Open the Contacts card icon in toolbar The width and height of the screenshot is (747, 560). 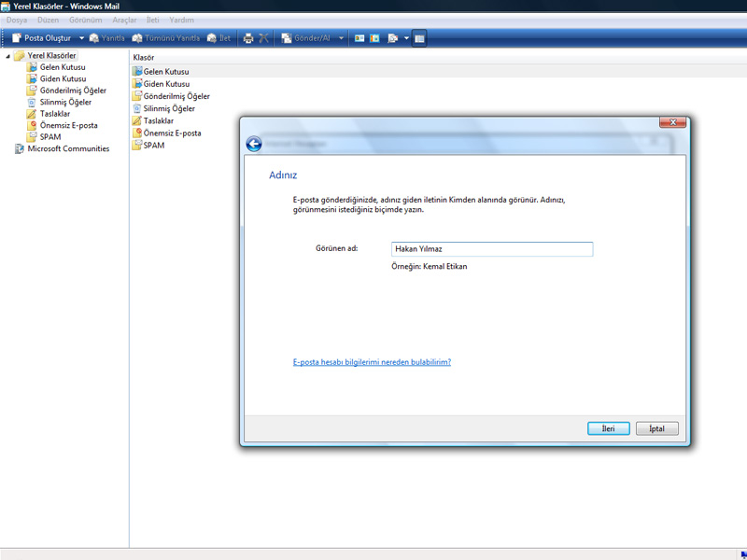click(x=359, y=38)
